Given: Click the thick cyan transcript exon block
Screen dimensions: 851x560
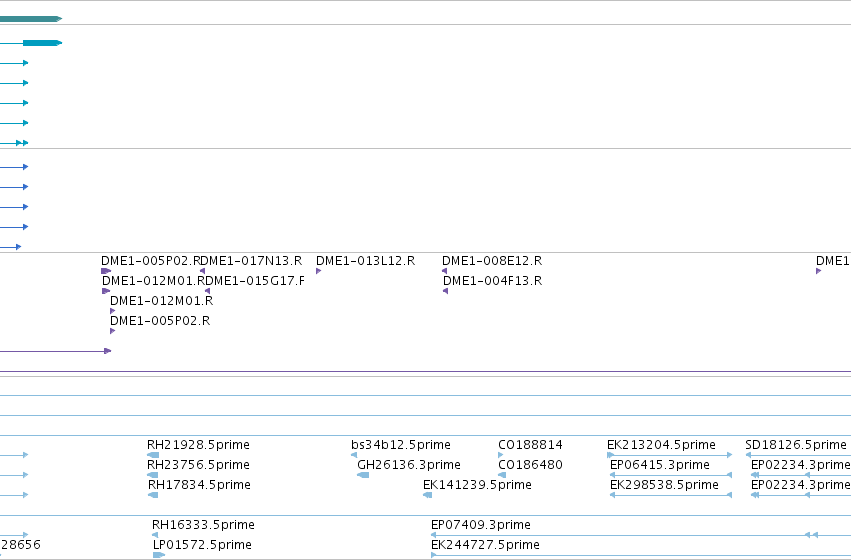Looking at the screenshot, I should tap(42, 43).
